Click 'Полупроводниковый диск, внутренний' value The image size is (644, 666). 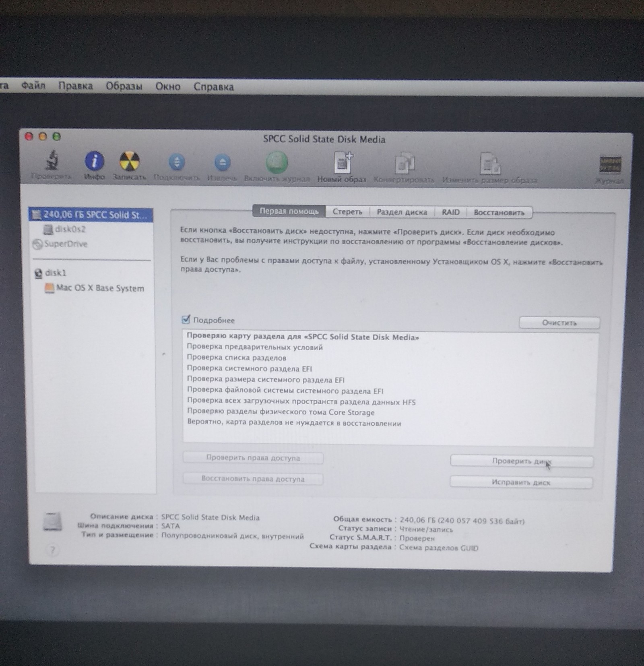[232, 536]
